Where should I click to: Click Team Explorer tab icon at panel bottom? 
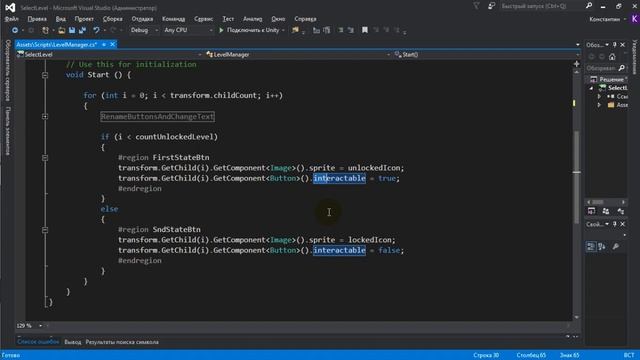pos(606,211)
